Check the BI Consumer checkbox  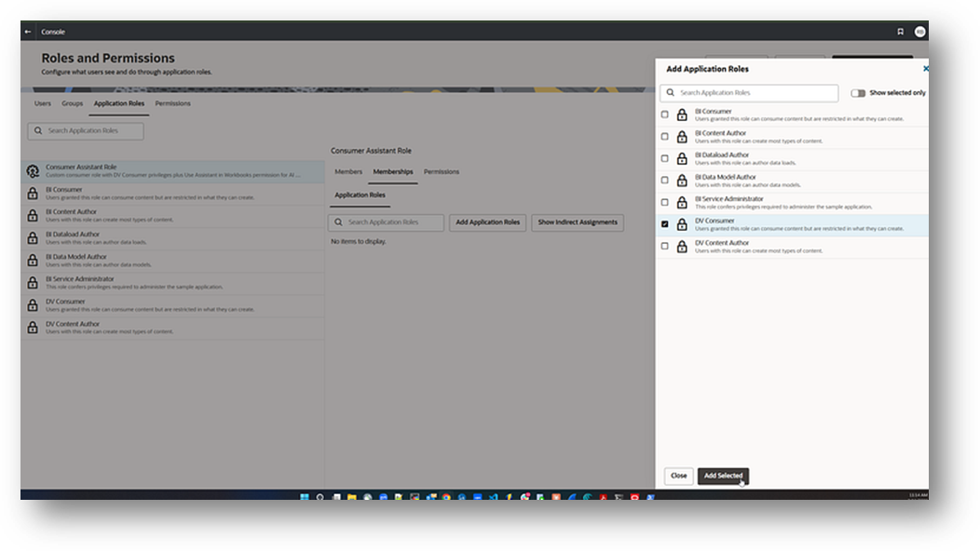pos(664,114)
